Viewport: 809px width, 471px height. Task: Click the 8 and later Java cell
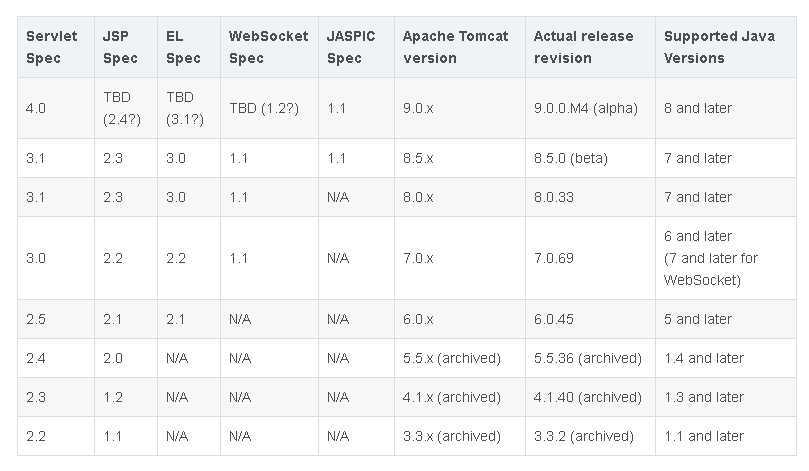(x=726, y=108)
